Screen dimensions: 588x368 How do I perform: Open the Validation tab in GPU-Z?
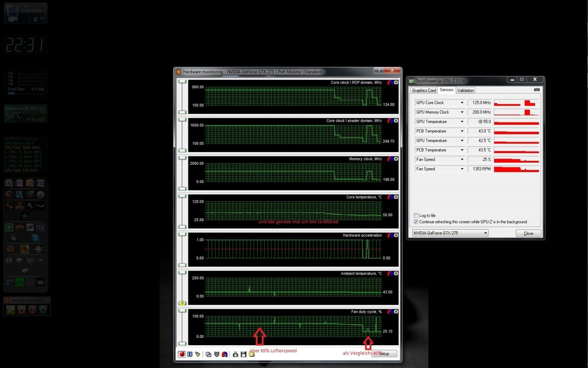[x=465, y=90]
